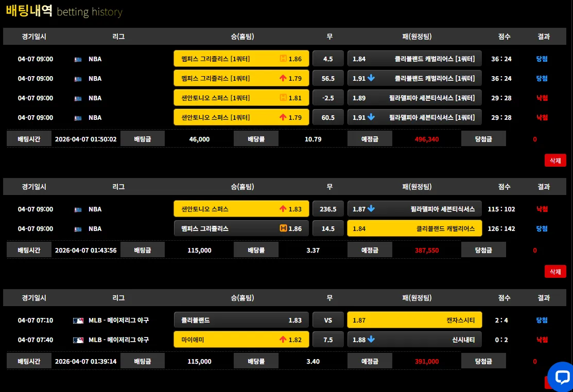This screenshot has width=573, height=392.
Task: Click the NBA flag icon on 236.5 row
Action: 78,209
